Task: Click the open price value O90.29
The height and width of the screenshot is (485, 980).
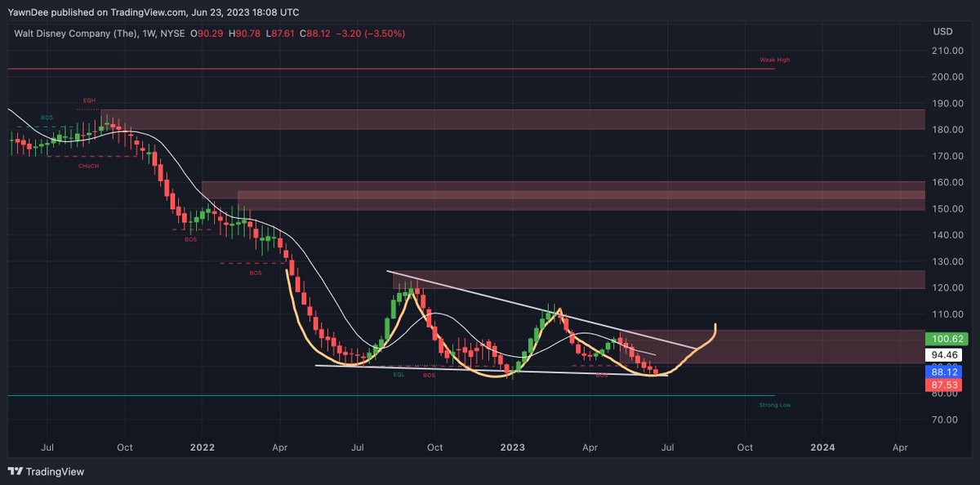Action: (x=205, y=33)
